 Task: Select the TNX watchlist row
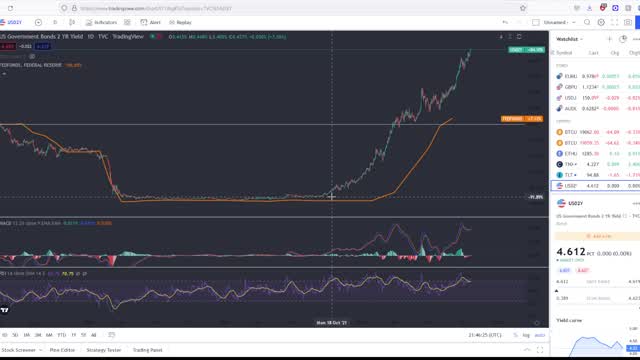[x=596, y=164]
